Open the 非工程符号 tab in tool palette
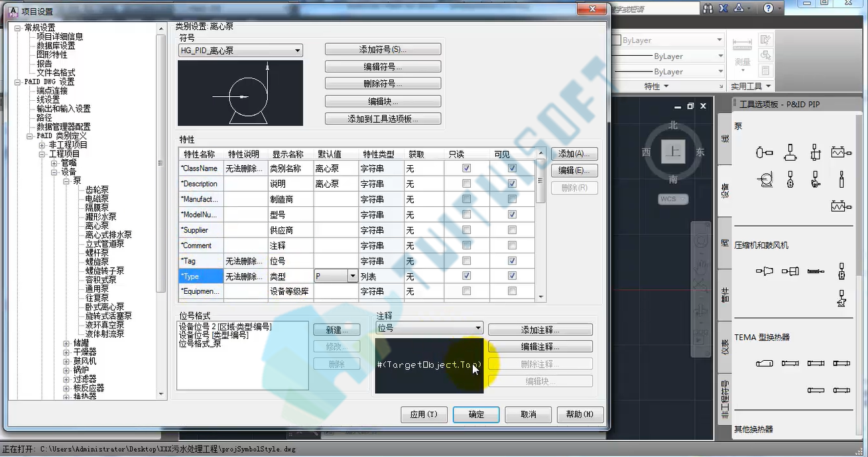Image resolution: width=868 pixels, height=457 pixels. coord(724,399)
